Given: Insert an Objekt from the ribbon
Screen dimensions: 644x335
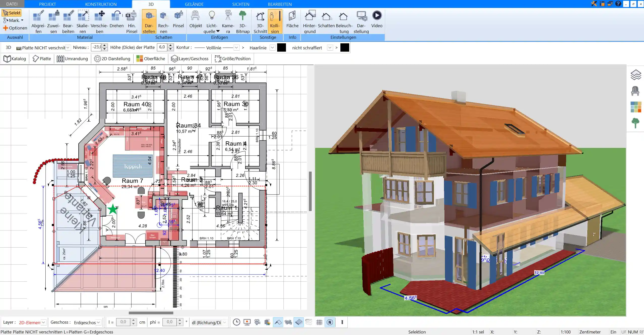Looking at the screenshot, I should (x=196, y=20).
